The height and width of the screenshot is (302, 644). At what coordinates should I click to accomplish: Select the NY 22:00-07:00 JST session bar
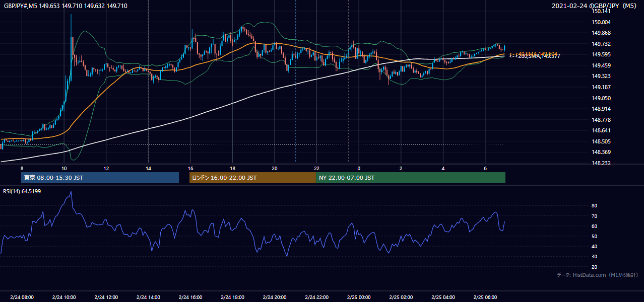coord(411,178)
